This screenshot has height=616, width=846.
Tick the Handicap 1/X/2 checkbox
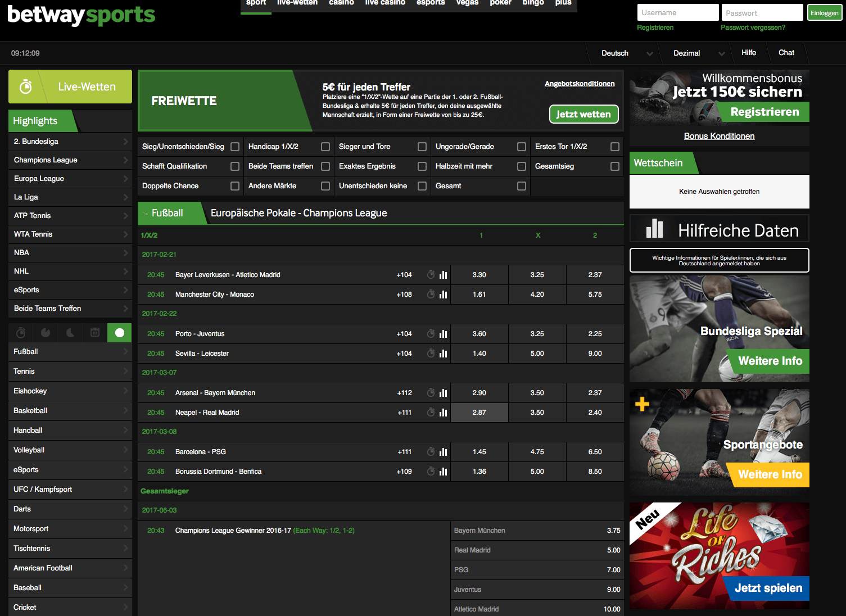(x=325, y=147)
